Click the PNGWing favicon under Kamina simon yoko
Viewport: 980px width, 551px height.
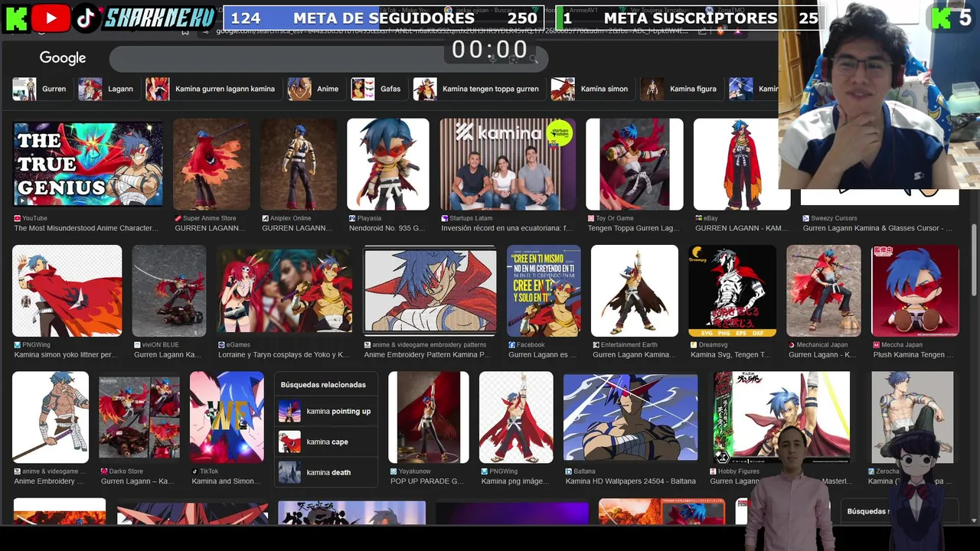pyautogui.click(x=18, y=345)
